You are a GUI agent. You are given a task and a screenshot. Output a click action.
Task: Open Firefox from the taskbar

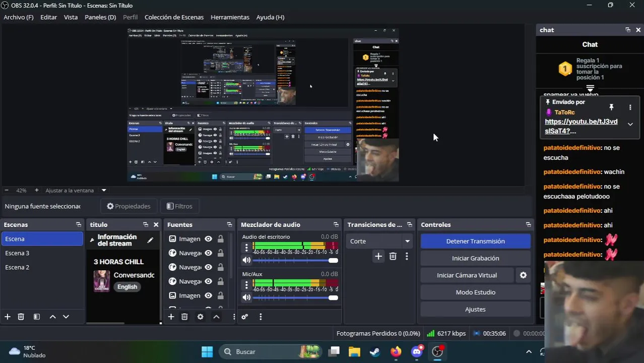pyautogui.click(x=396, y=351)
